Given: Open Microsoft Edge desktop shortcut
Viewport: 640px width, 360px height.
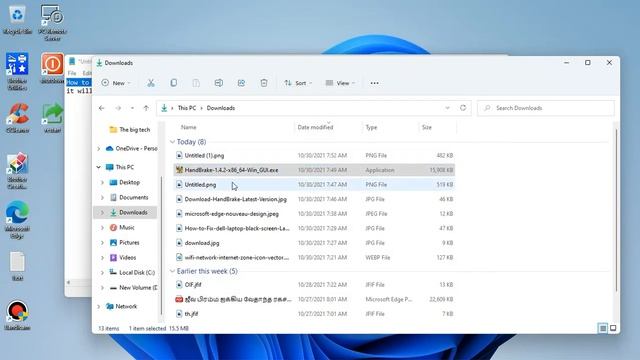Looking at the screenshot, I should pos(17,220).
